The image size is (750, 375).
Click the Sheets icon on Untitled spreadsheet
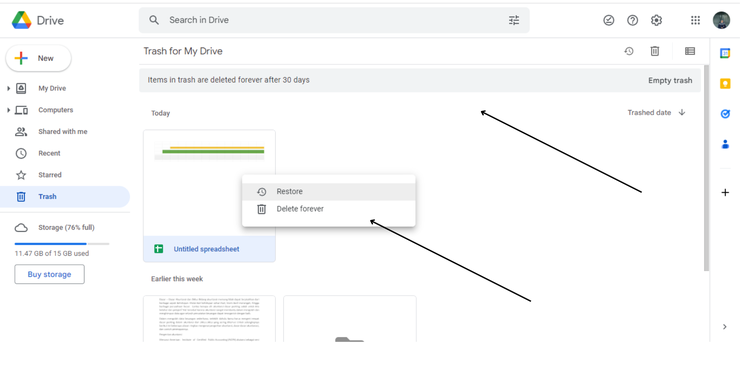159,249
